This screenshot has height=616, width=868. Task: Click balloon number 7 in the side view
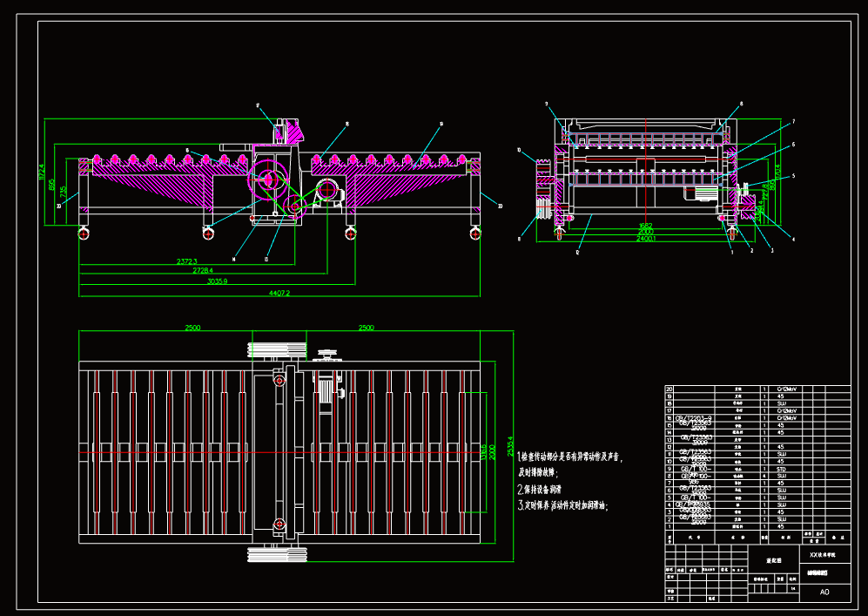click(x=793, y=122)
